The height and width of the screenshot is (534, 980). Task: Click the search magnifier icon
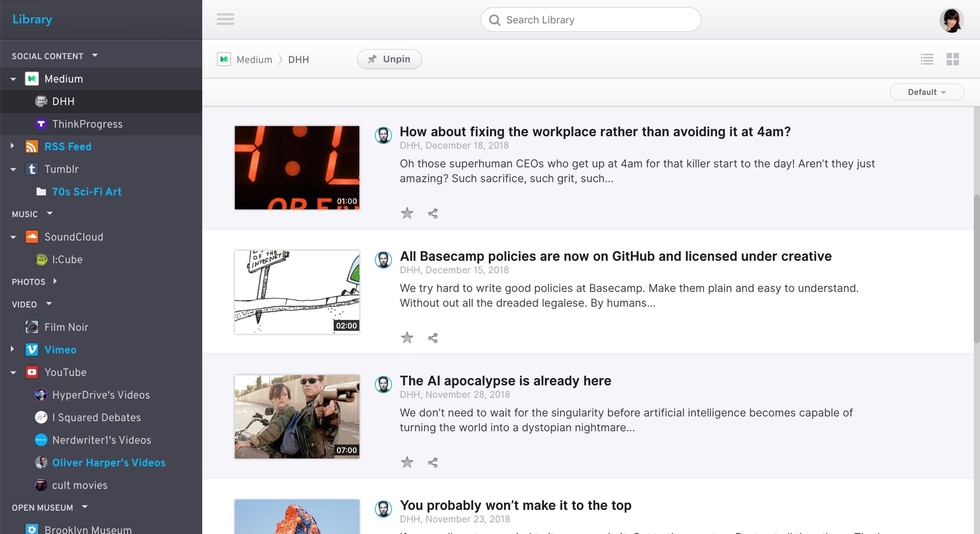pyautogui.click(x=495, y=20)
